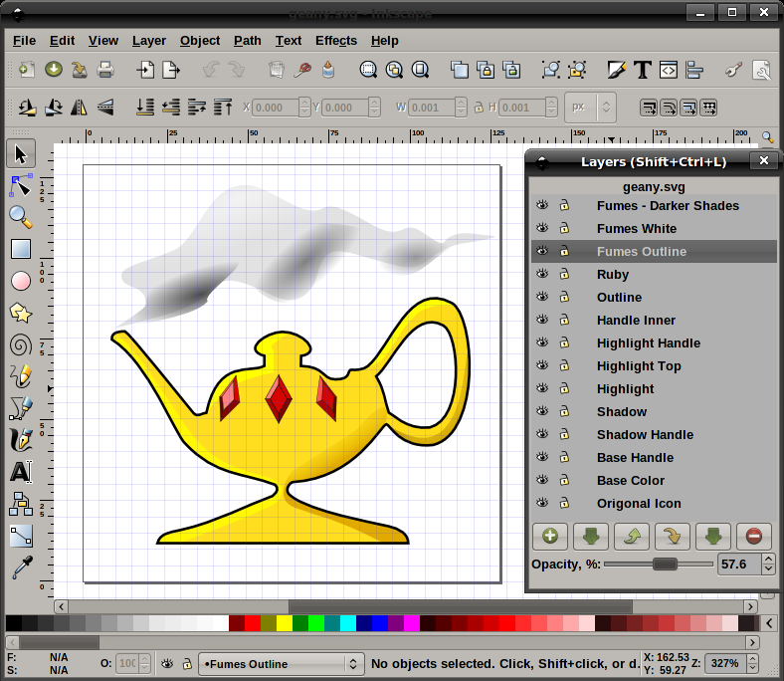
Task: Click the status bar opacity O stepper
Action: pyautogui.click(x=144, y=663)
